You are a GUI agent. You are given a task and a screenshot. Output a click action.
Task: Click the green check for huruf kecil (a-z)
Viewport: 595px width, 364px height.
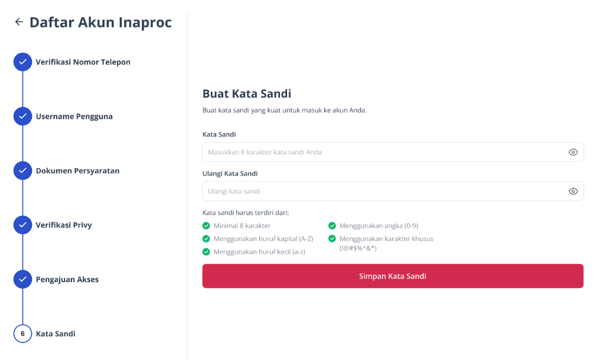tap(206, 252)
